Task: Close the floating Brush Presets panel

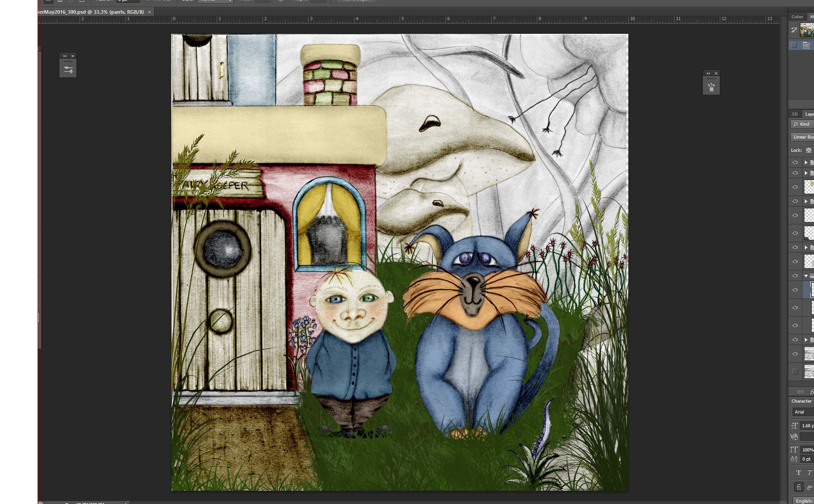Action: (73, 56)
